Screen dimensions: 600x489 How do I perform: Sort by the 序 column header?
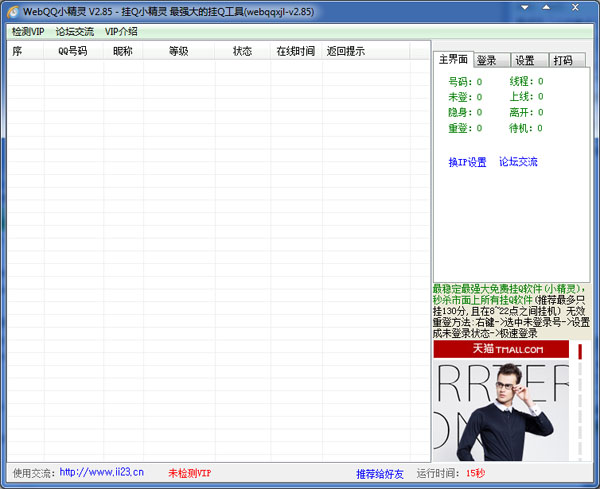[26, 51]
